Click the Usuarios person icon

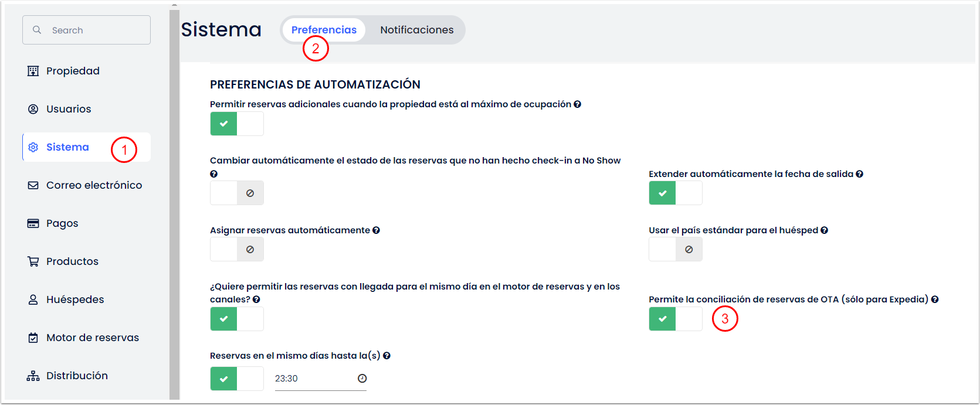click(33, 109)
